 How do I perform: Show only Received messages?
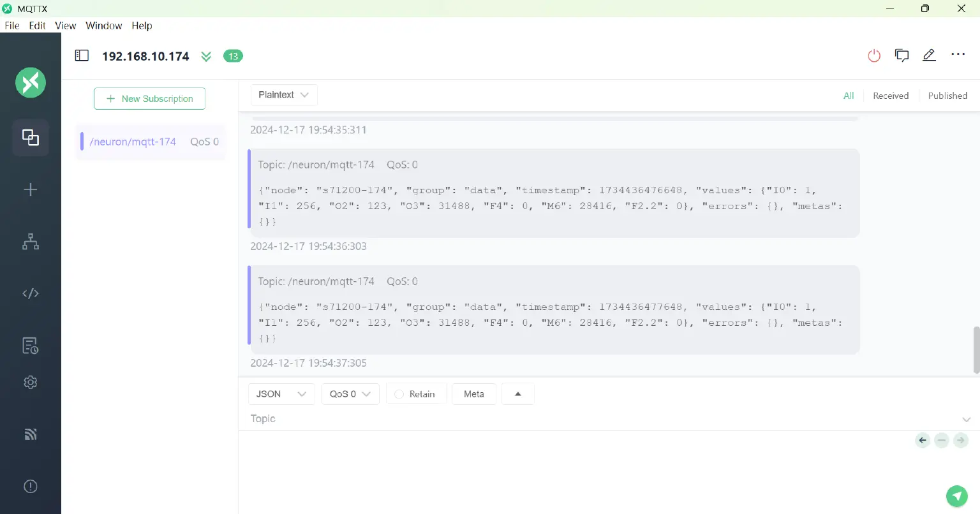click(890, 96)
